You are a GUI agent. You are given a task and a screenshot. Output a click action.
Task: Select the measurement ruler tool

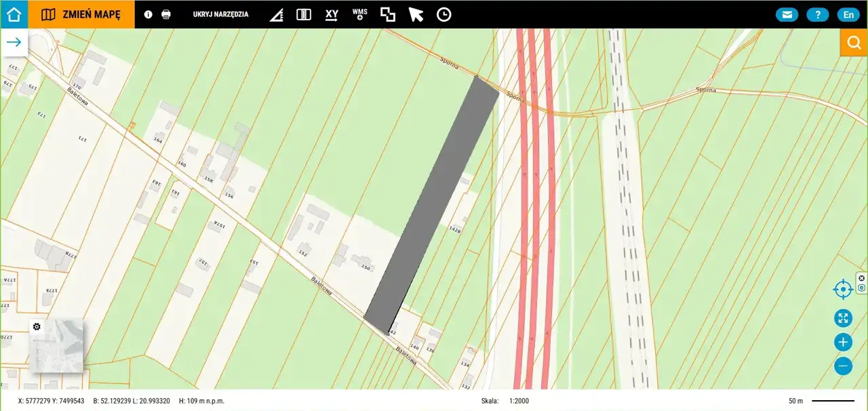pyautogui.click(x=276, y=15)
